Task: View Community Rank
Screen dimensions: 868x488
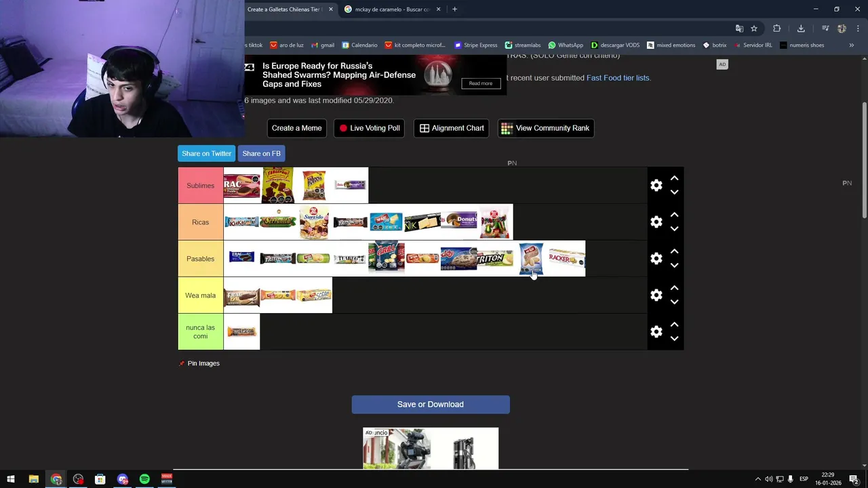Action: pos(546,128)
